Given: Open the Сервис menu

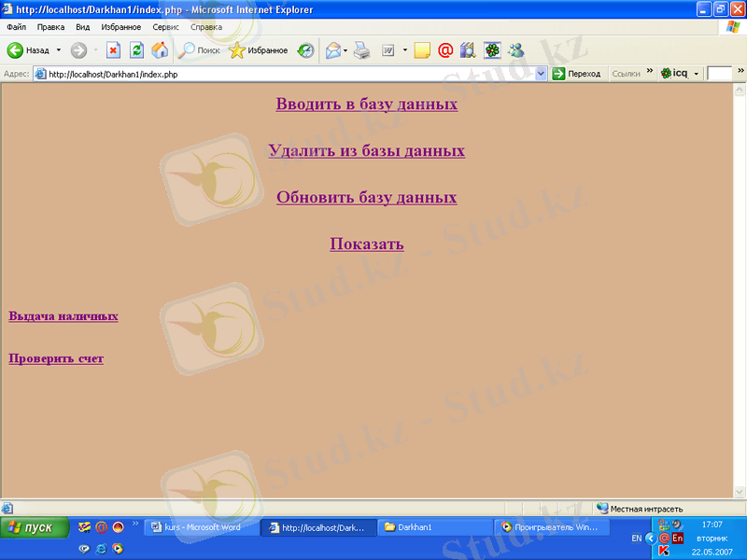Looking at the screenshot, I should pyautogui.click(x=166, y=27).
